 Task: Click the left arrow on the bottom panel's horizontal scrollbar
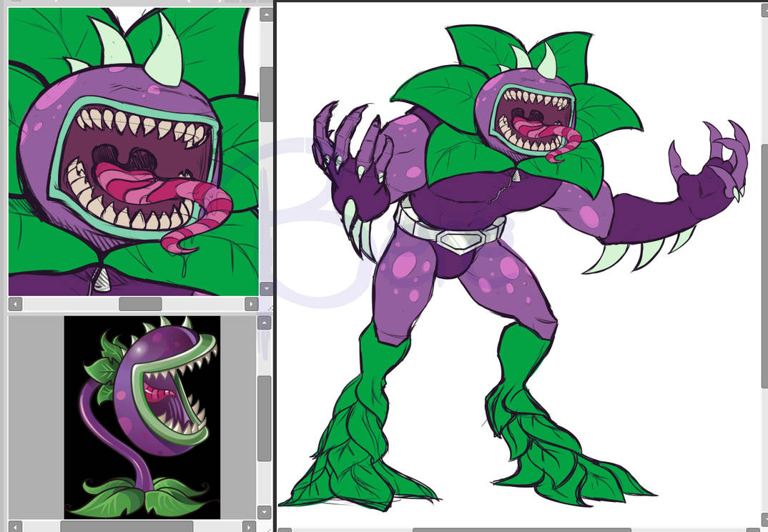pos(16,526)
